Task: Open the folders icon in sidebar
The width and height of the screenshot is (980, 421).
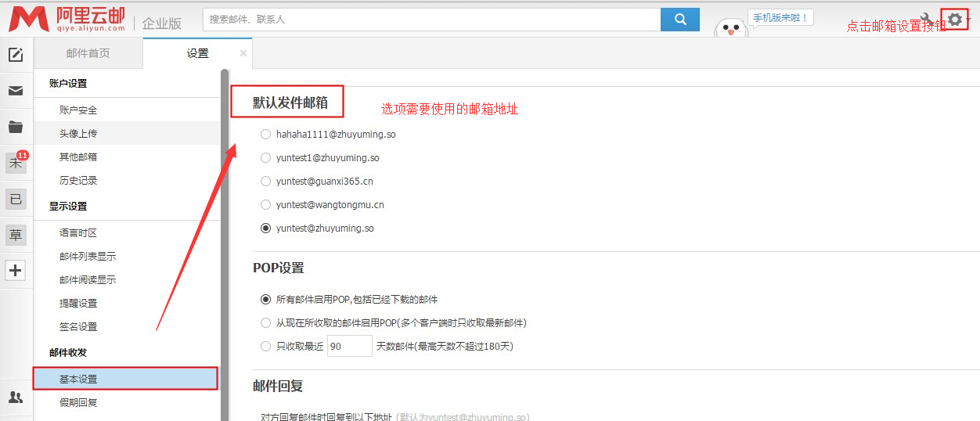Action: 16,127
